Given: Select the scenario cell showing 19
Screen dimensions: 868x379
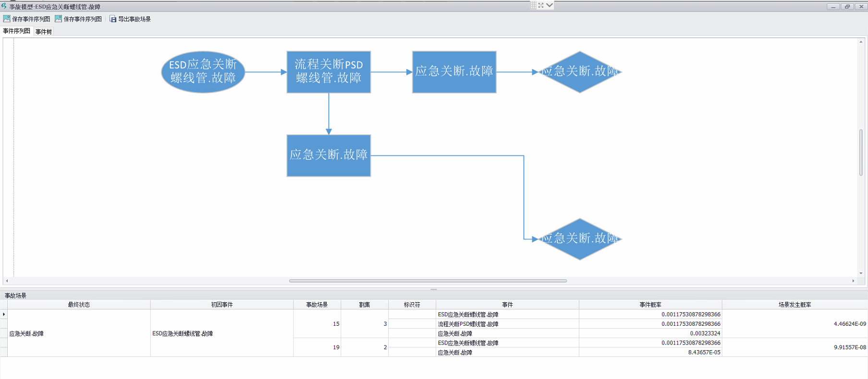Looking at the screenshot, I should tap(317, 347).
